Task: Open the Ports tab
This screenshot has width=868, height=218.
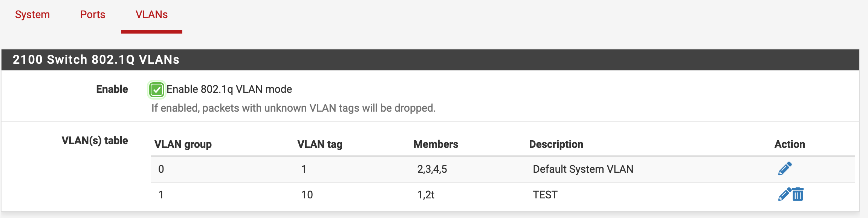Action: [x=93, y=14]
